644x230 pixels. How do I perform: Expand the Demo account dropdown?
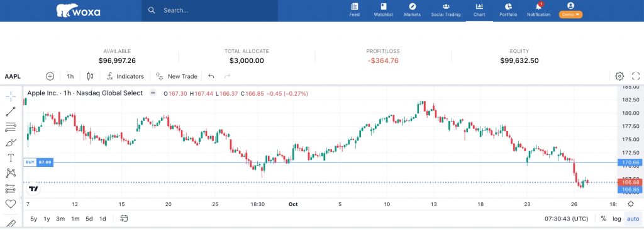click(570, 14)
